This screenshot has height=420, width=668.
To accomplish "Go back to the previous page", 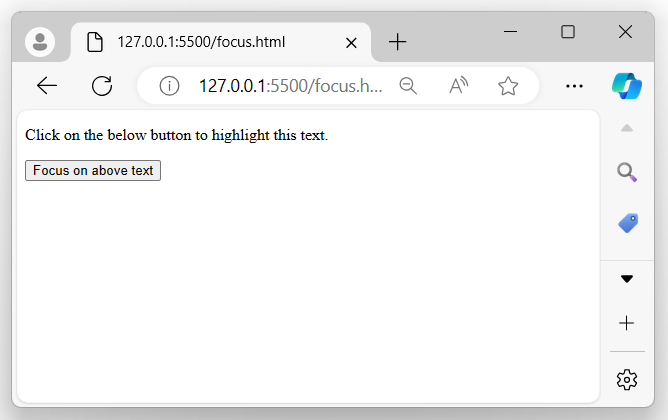I will click(x=47, y=86).
